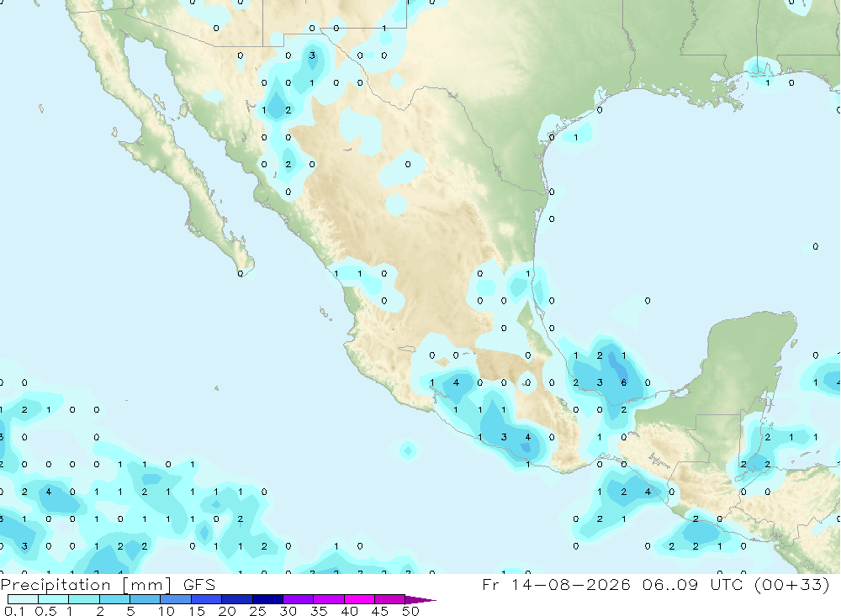Click the legend label '25'
841x616 pixels.
257,611
